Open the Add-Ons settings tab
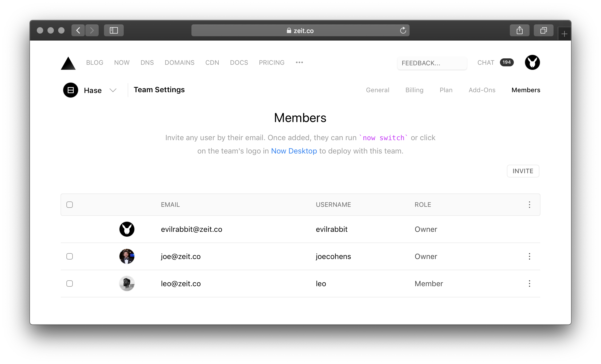The height and width of the screenshot is (364, 601). click(x=482, y=90)
